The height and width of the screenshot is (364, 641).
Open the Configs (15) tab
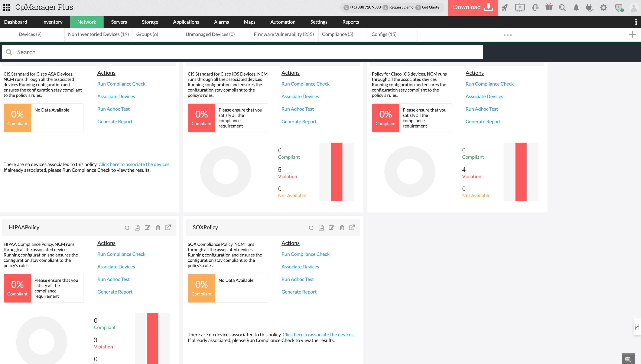(384, 34)
